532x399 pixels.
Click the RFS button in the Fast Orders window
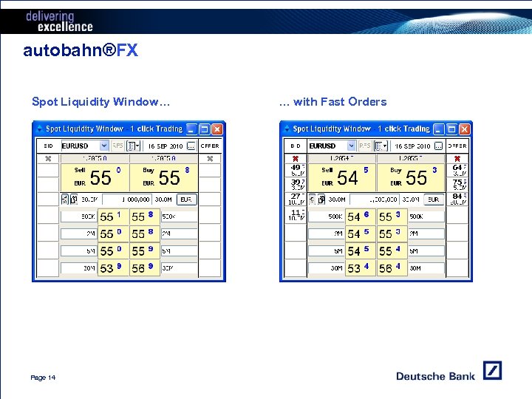365,146
